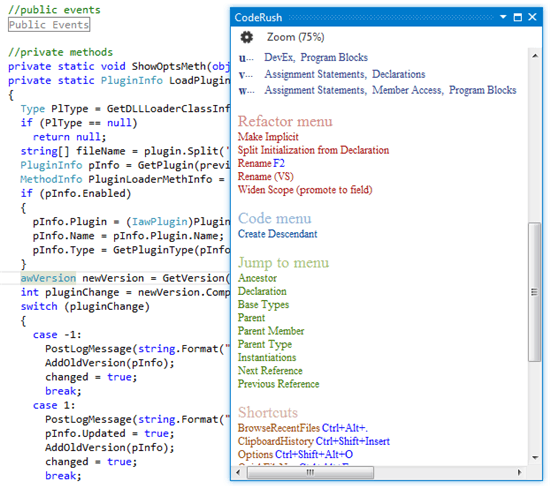Click vertical scrollbar up arrow in CodeRush

click(536, 55)
